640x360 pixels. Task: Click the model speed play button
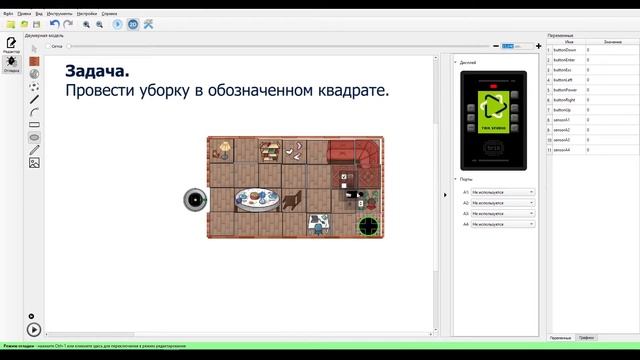coord(34,330)
